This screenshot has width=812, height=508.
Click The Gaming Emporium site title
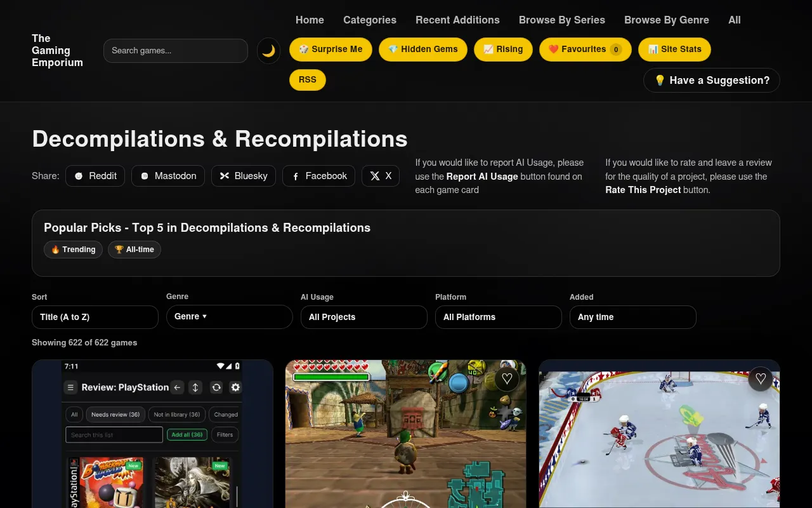point(57,51)
